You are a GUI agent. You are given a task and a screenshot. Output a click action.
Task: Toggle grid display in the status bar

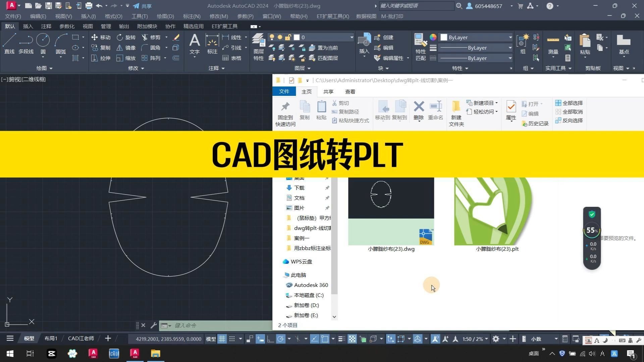(x=222, y=339)
